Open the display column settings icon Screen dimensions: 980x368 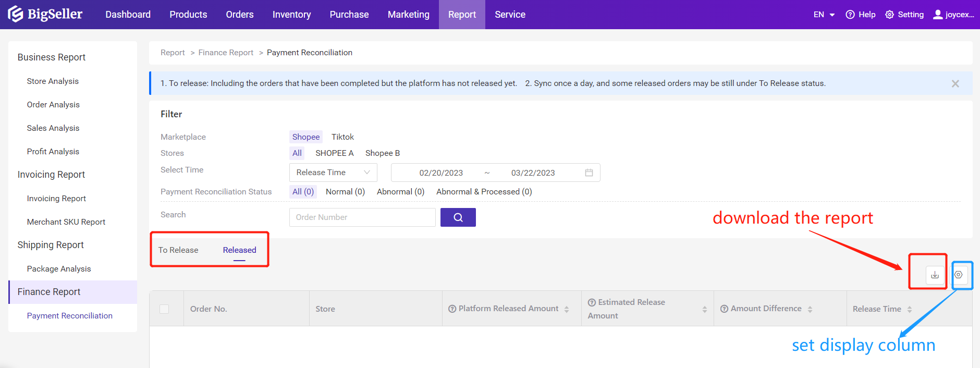(958, 275)
